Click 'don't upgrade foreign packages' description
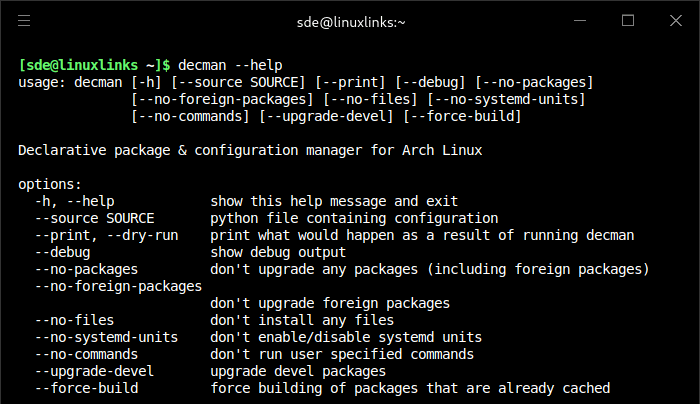The height and width of the screenshot is (404, 700). (x=329, y=303)
